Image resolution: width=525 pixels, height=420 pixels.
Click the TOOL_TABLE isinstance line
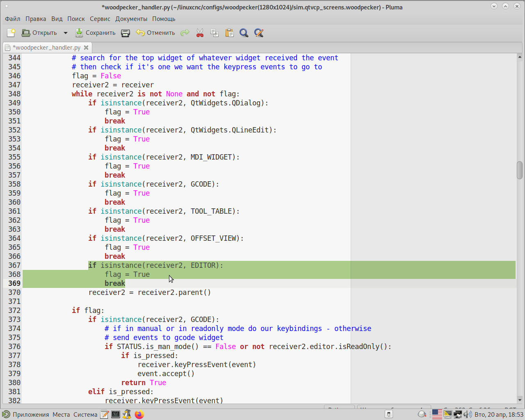[164, 211]
